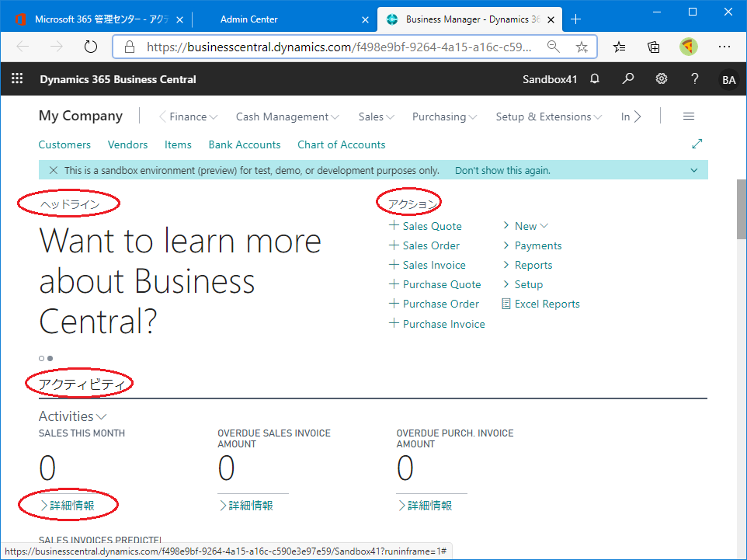
Task: Refresh the browser page
Action: coord(91,47)
